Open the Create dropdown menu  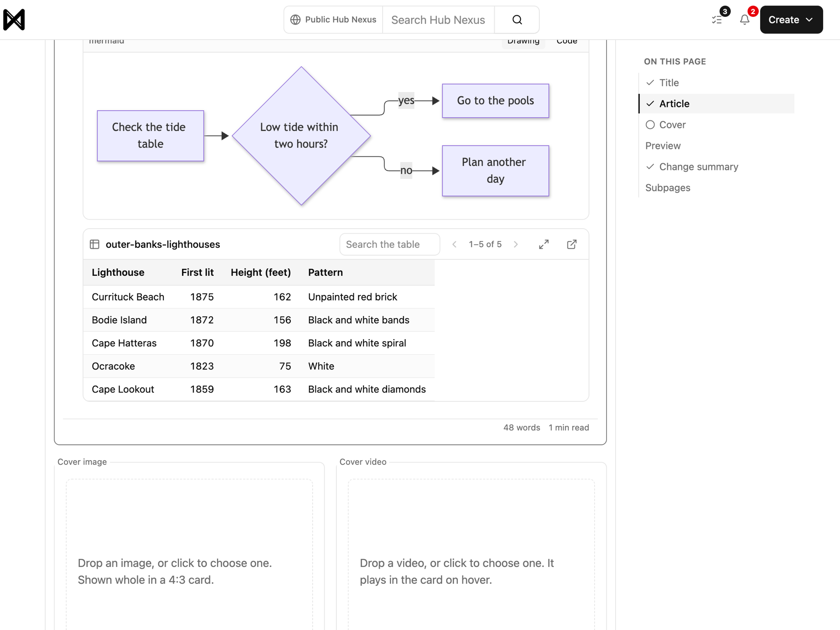[791, 20]
